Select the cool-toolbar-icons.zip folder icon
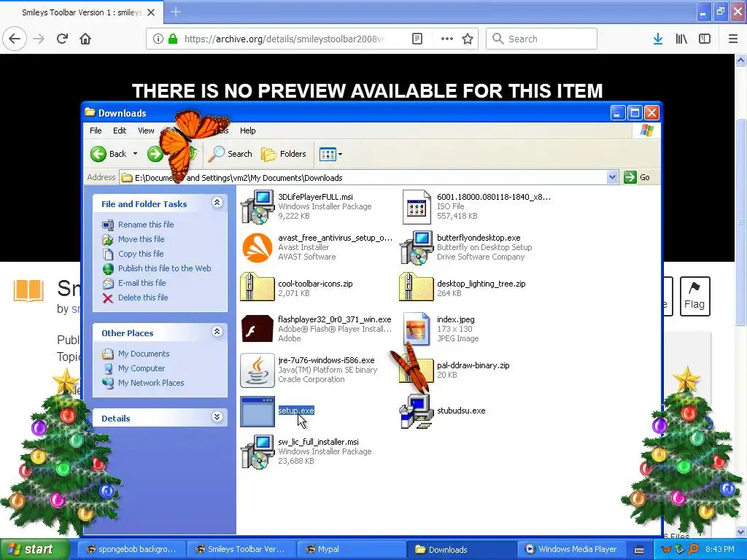This screenshot has height=560, width=747. pos(258,287)
